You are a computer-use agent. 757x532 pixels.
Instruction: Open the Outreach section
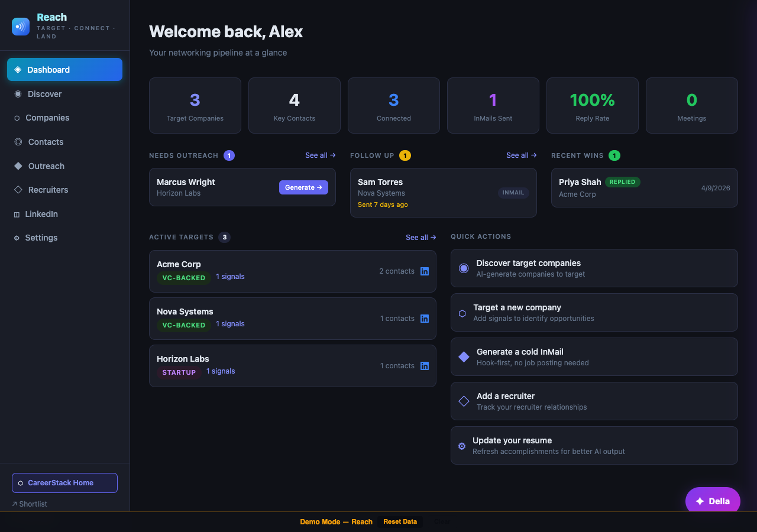click(x=46, y=166)
